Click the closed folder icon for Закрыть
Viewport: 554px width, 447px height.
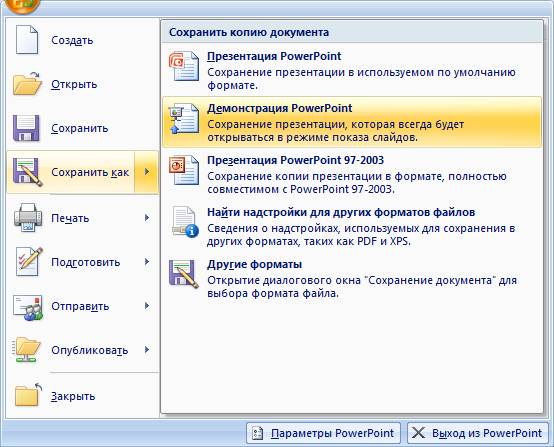coord(28,395)
